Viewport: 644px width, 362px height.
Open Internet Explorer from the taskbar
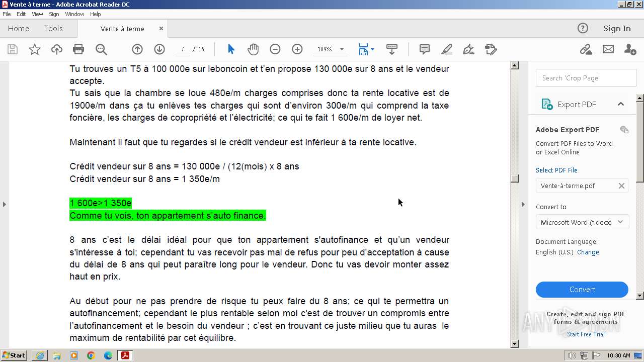coord(40,355)
